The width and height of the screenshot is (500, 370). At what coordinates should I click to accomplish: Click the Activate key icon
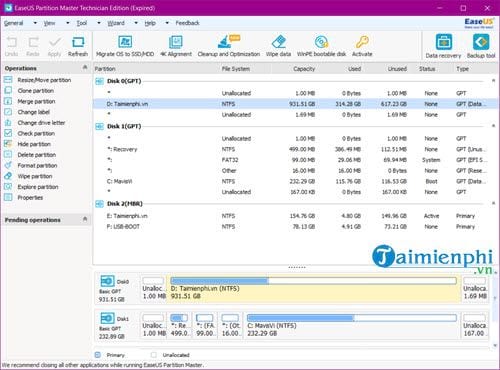coord(362,42)
